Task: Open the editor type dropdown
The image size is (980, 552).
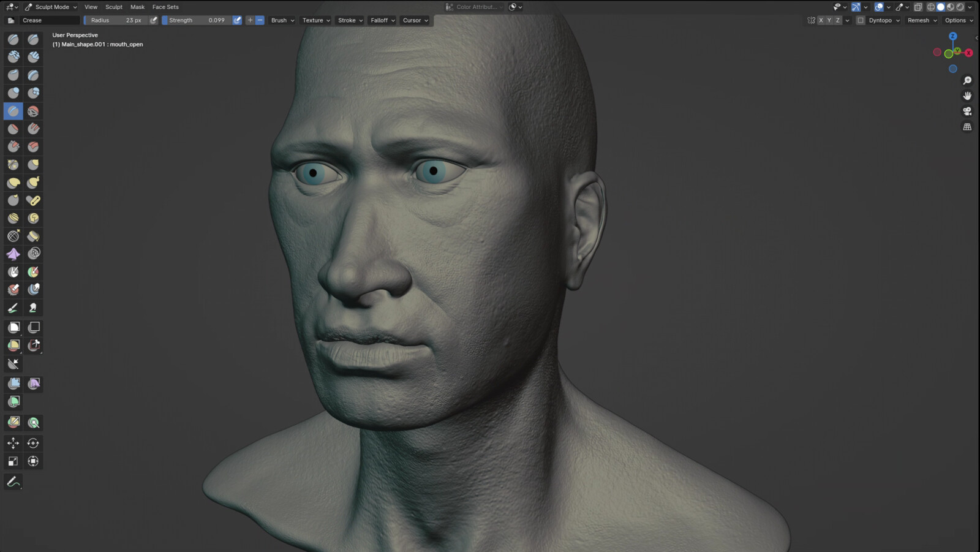Action: tap(12, 7)
